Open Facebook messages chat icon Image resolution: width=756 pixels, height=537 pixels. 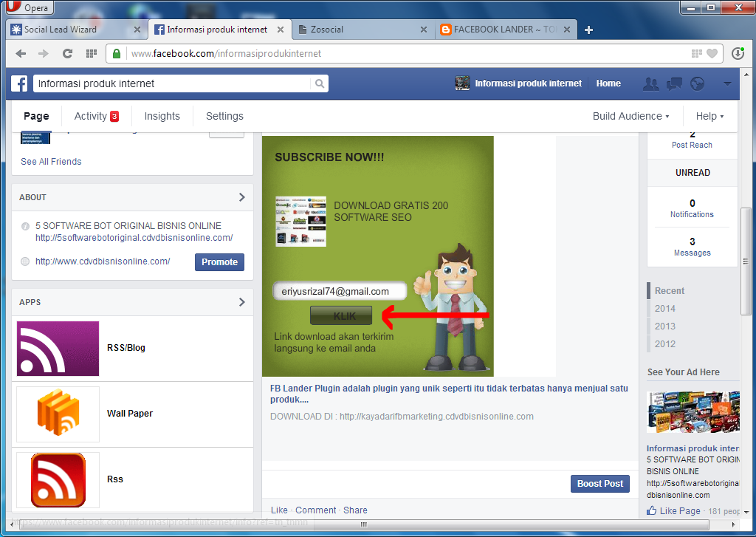[x=674, y=84]
